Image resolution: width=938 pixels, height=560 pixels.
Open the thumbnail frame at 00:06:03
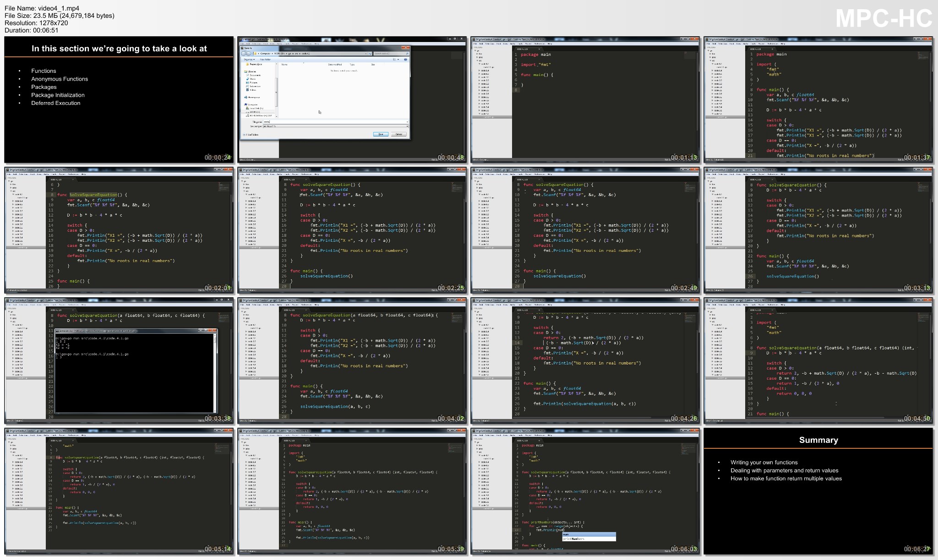tap(585, 491)
